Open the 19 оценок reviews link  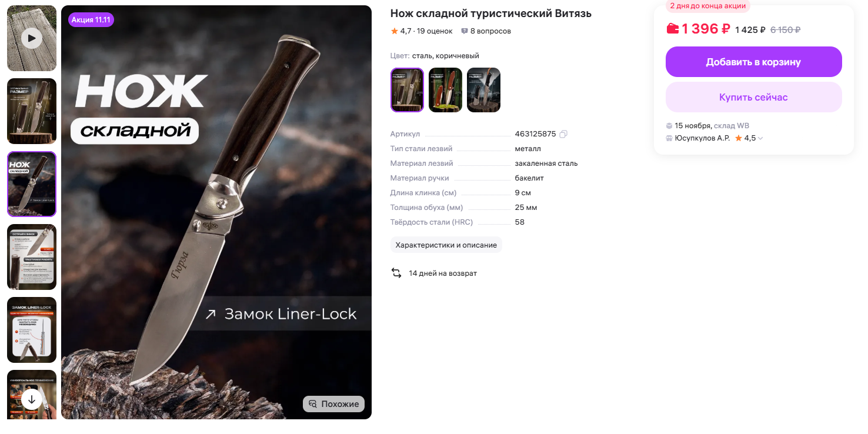[435, 31]
